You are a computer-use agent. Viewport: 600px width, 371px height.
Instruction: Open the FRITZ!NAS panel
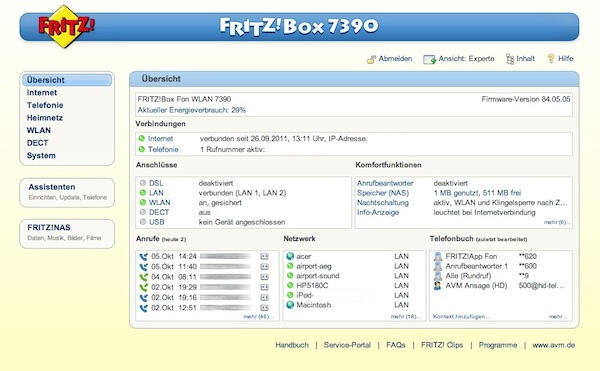67,234
